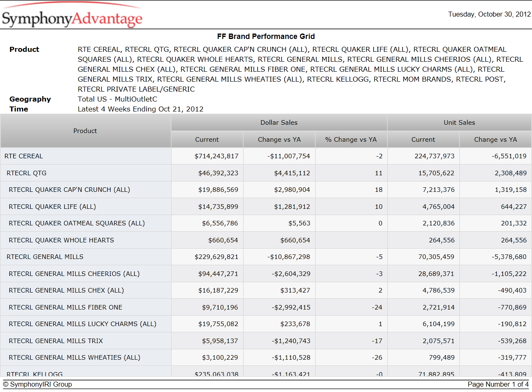Viewport: 532px width, 392px height.
Task: Click the $3,100,229 dollar sales cell
Action: 207,358
